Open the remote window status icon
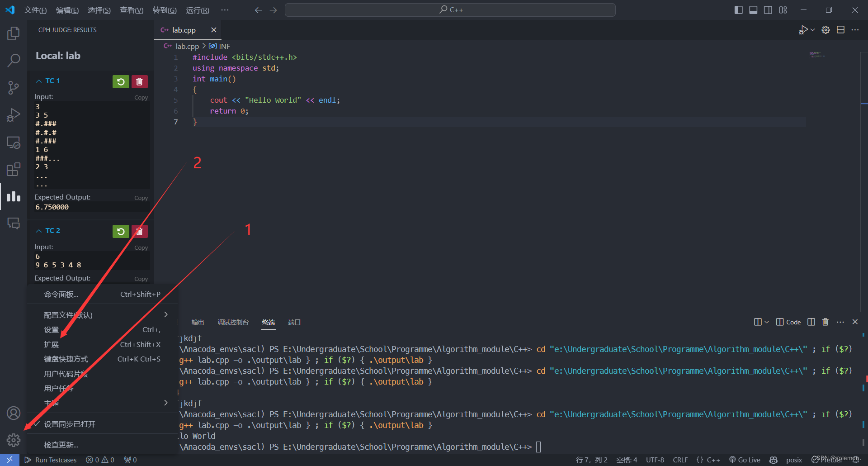Image resolution: width=868 pixels, height=466 pixels. [x=9, y=460]
